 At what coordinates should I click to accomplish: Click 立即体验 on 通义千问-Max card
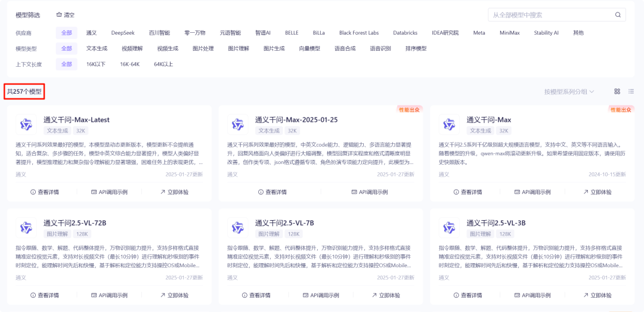coord(597,192)
